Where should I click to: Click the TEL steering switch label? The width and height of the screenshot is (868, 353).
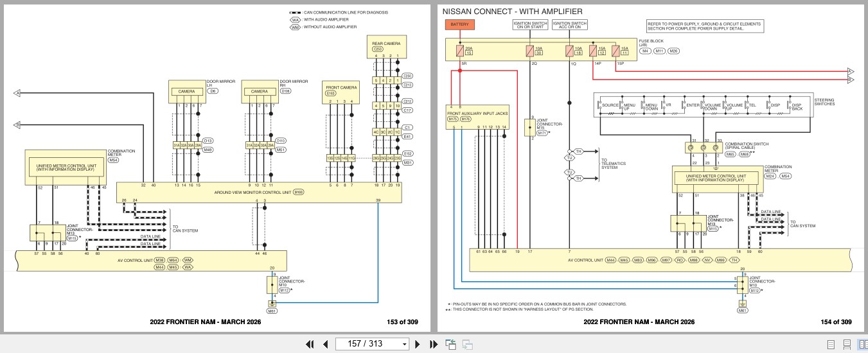(752, 105)
